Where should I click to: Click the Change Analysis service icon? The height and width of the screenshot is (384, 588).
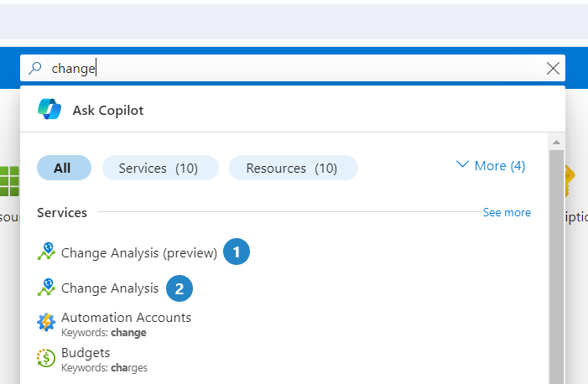(x=46, y=288)
